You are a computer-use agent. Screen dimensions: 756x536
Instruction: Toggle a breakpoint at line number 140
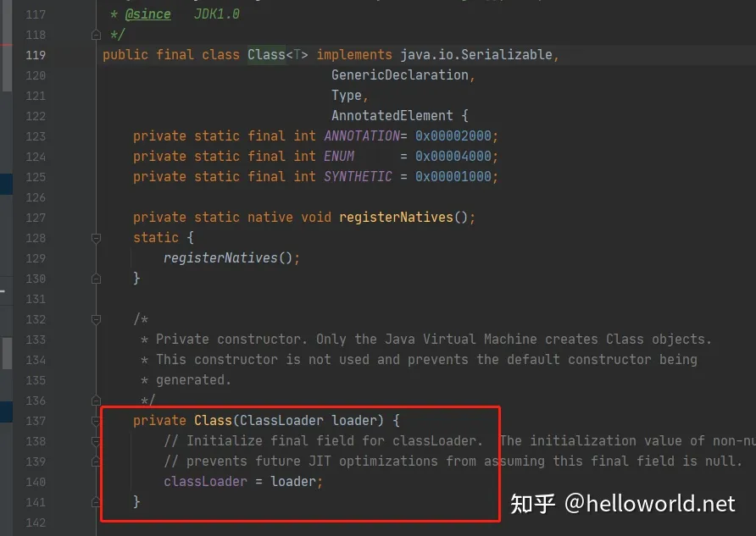pyautogui.click(x=36, y=482)
